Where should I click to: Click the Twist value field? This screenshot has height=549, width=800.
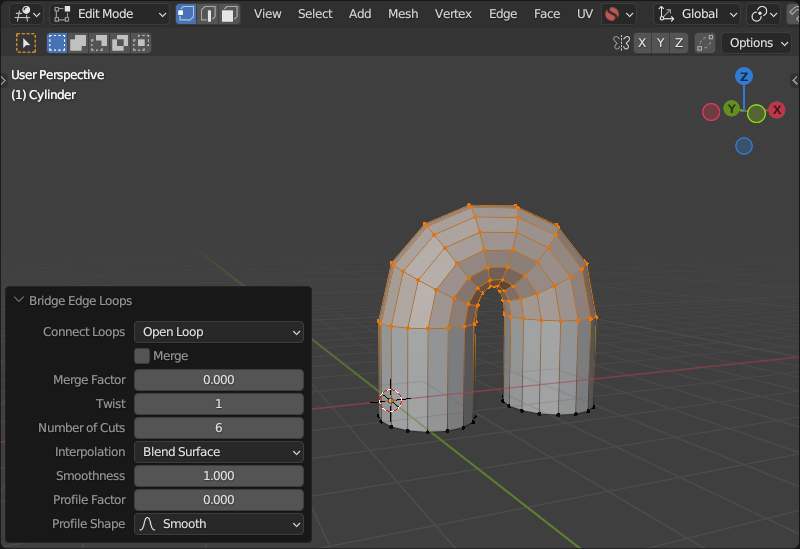(x=219, y=404)
